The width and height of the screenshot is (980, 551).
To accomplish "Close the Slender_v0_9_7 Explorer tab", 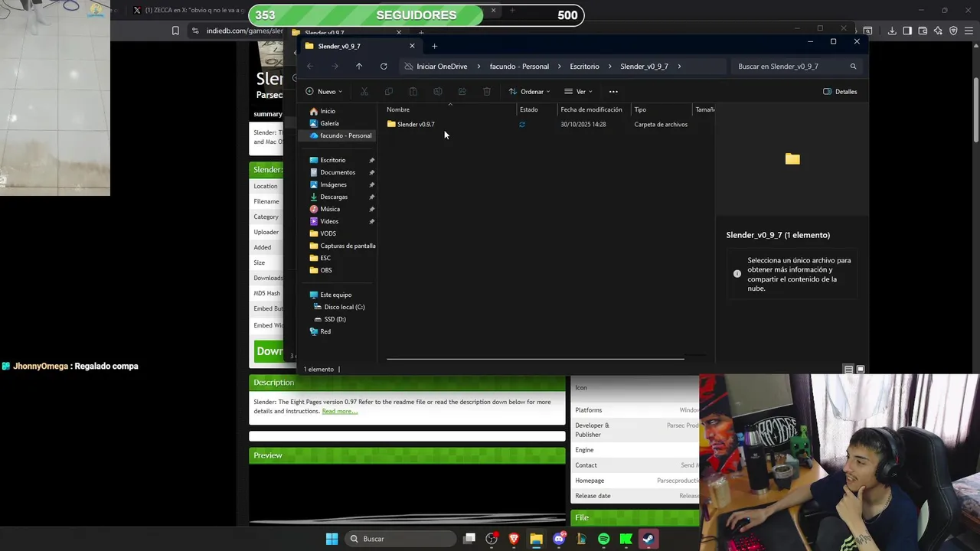I will coord(412,46).
